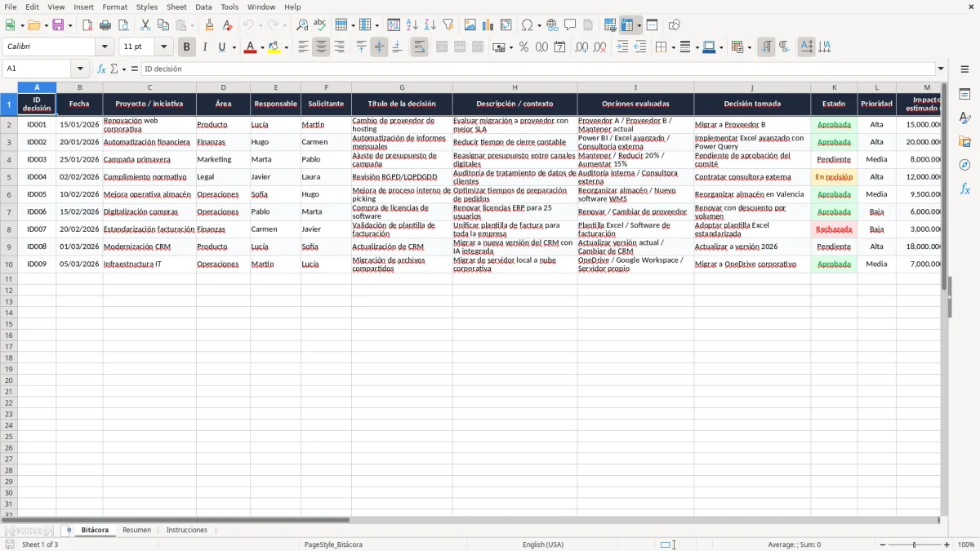Click the zoom slider in status bar
Screen dimensions: 980x551
click(x=914, y=544)
